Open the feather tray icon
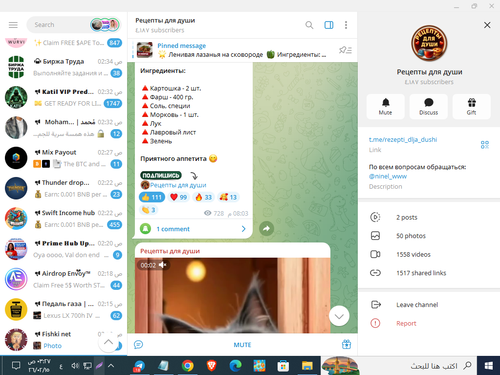This screenshot has width=500, height=375. (x=100, y=366)
